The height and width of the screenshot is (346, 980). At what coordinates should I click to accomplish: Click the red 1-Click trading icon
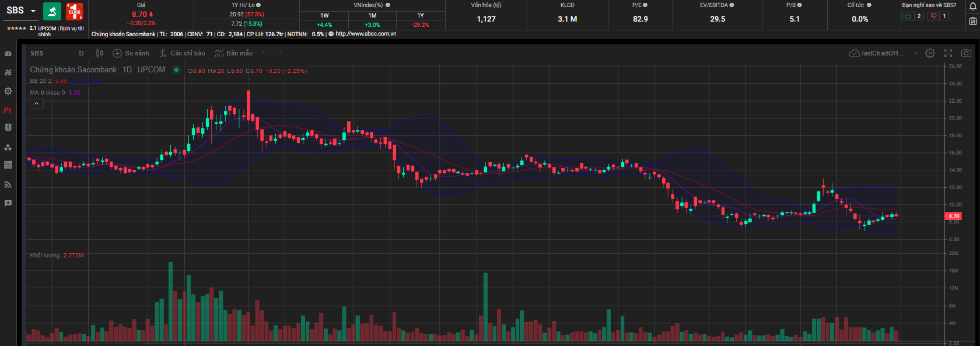click(74, 12)
